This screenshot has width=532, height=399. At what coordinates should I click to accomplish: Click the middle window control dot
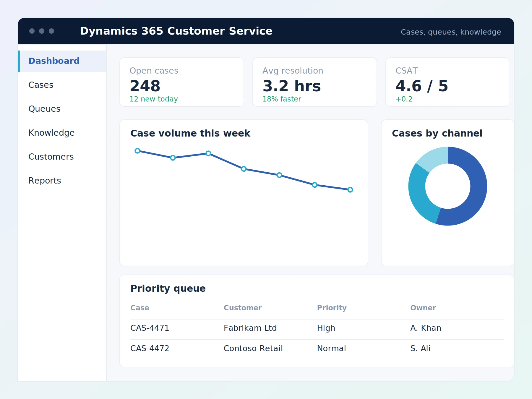[x=42, y=31]
